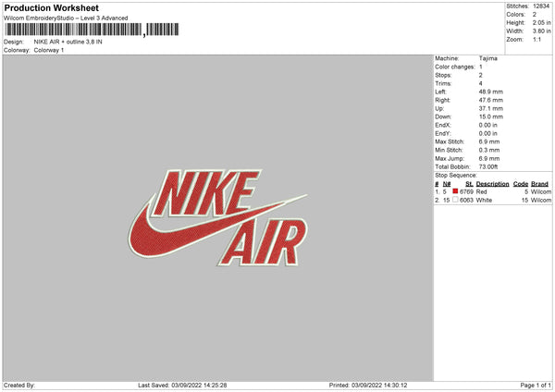Click the 'Brand' column header
This screenshot has width=555, height=392.
click(539, 184)
